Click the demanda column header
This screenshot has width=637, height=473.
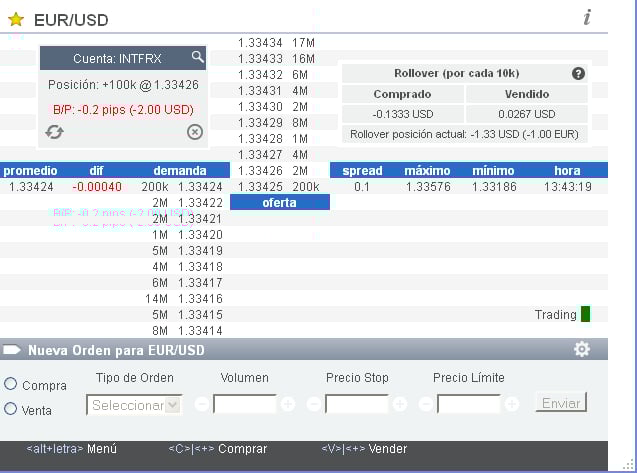(180, 171)
